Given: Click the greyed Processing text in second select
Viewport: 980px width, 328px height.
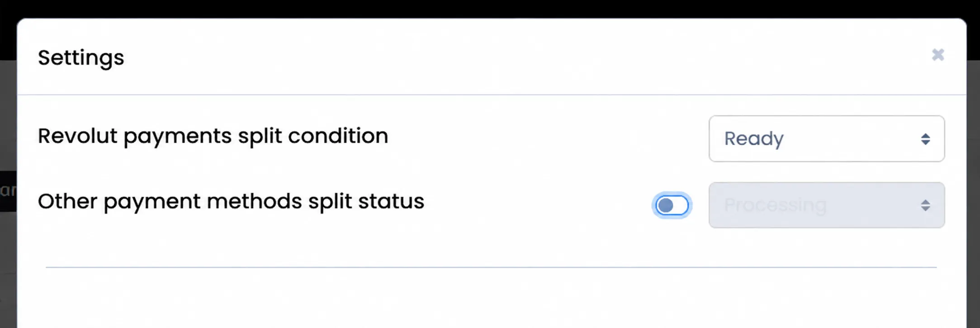Looking at the screenshot, I should 775,205.
